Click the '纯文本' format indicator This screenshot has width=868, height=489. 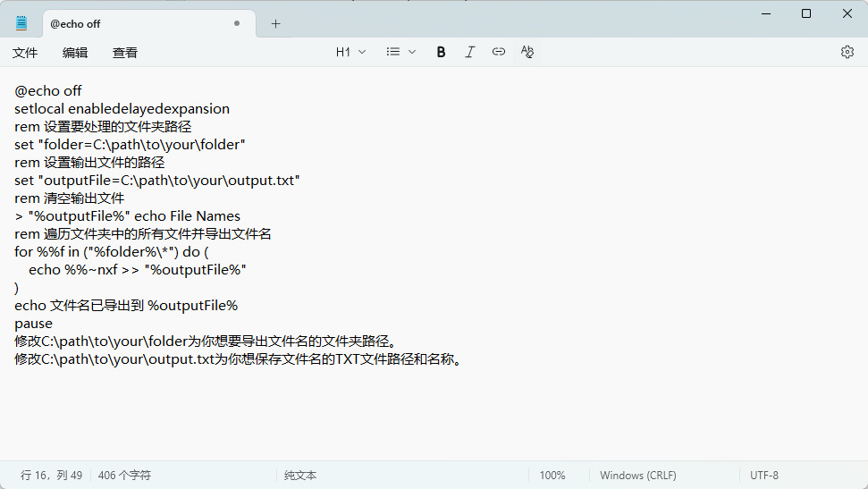[300, 476]
